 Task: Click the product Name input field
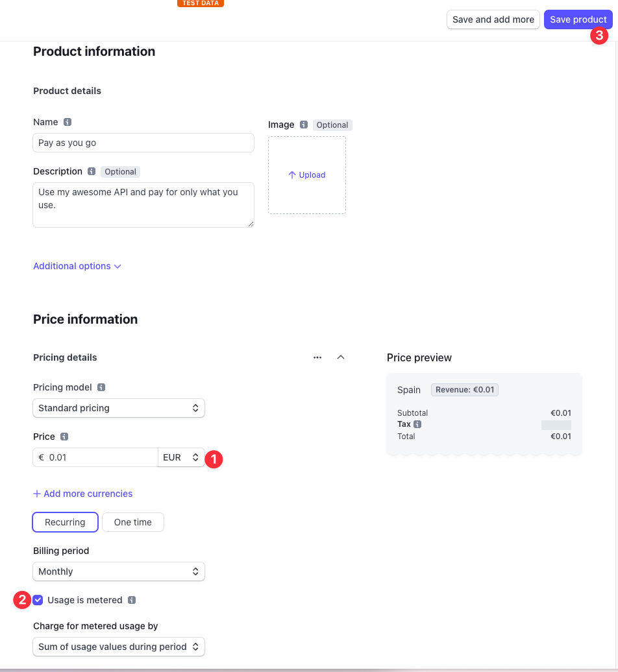tap(143, 143)
